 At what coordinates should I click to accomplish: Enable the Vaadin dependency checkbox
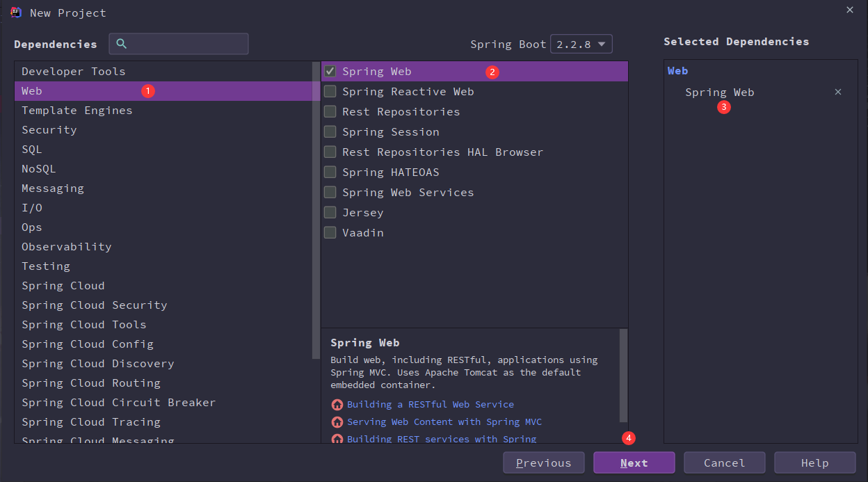(330, 232)
